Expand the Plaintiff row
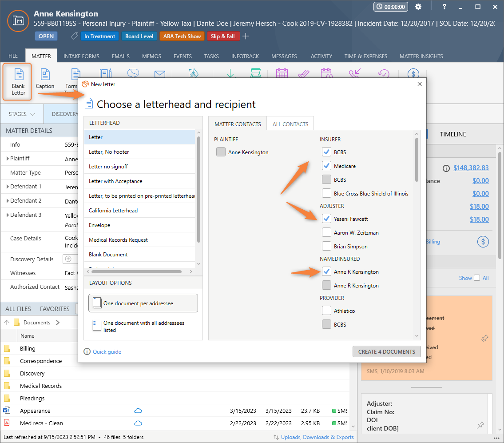504x443 pixels. pyautogui.click(x=8, y=158)
